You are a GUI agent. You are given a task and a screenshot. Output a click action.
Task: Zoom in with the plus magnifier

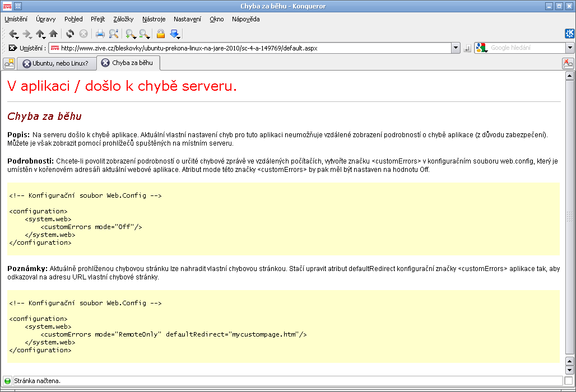pos(131,34)
